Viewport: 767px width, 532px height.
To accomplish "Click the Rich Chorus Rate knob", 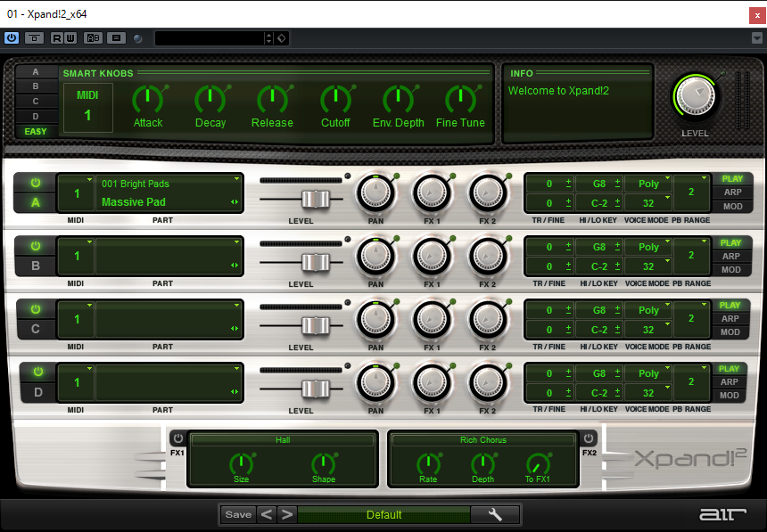I will (x=428, y=463).
